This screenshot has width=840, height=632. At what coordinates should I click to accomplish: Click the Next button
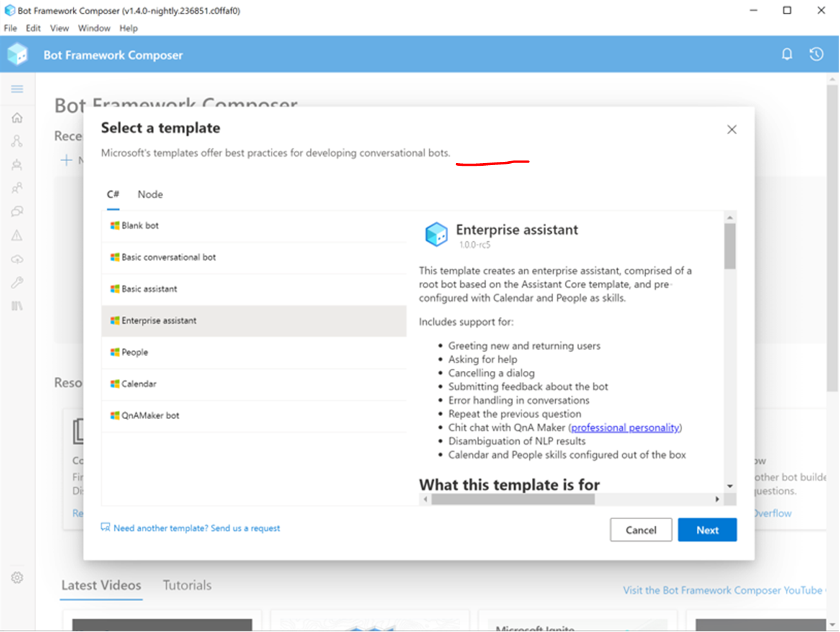pos(707,529)
